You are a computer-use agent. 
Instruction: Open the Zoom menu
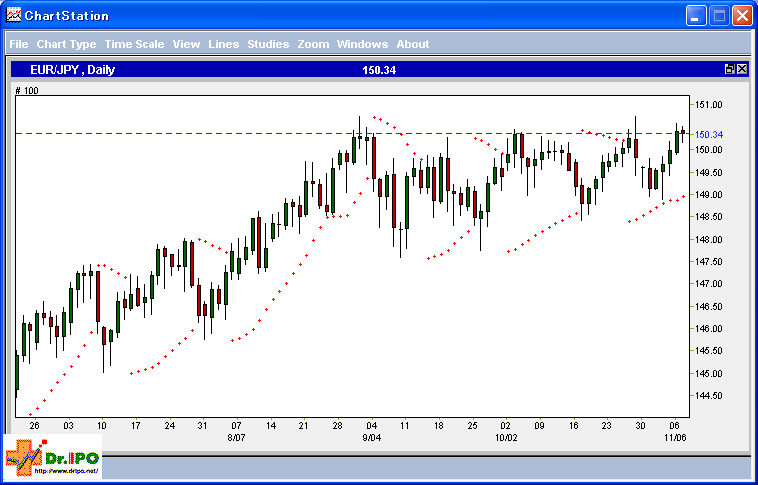pos(313,44)
